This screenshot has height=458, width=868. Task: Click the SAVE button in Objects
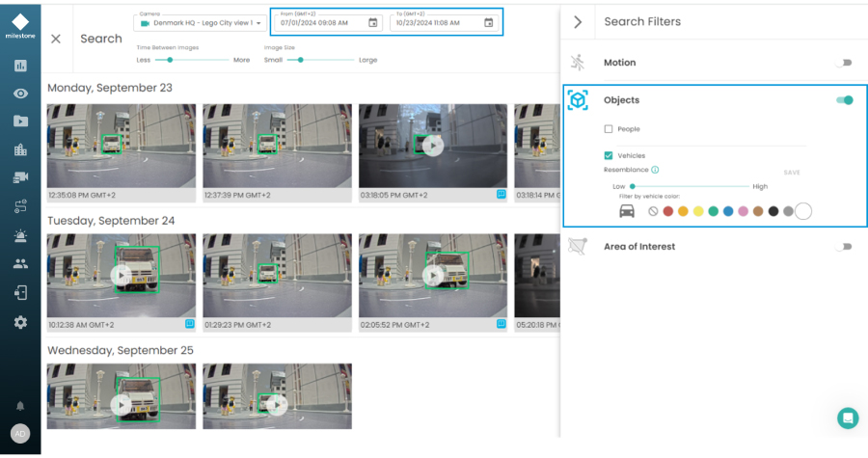tap(791, 173)
